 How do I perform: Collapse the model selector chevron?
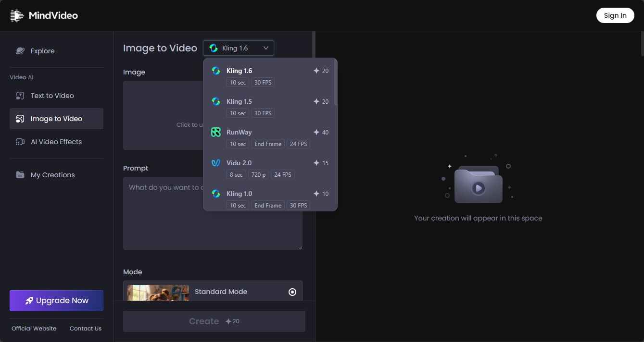265,48
